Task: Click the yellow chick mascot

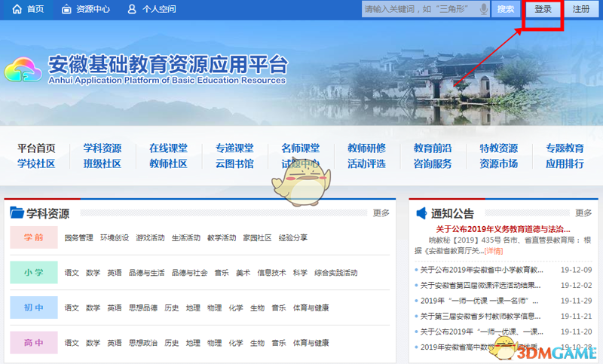Action: [301, 181]
